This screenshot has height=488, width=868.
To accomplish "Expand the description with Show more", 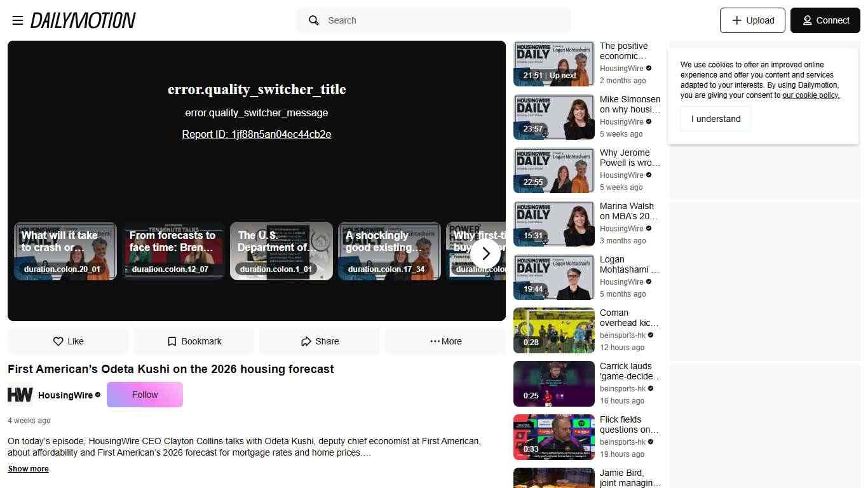I will (x=28, y=469).
